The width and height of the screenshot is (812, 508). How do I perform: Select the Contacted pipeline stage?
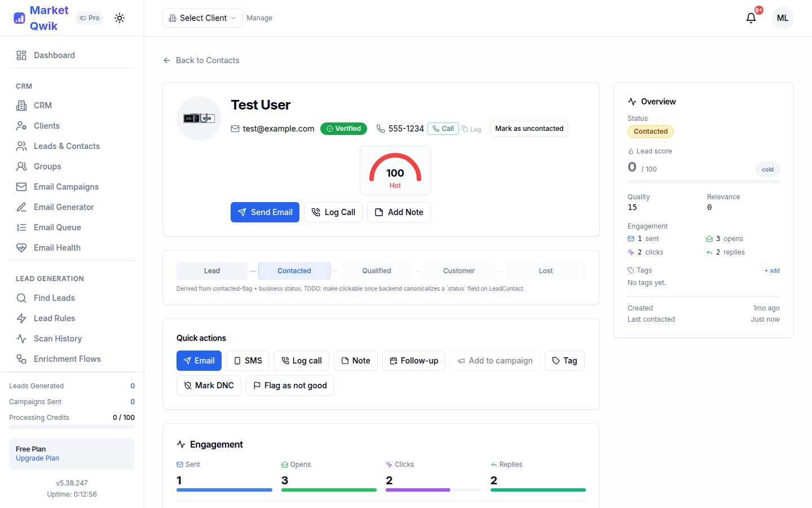294,271
